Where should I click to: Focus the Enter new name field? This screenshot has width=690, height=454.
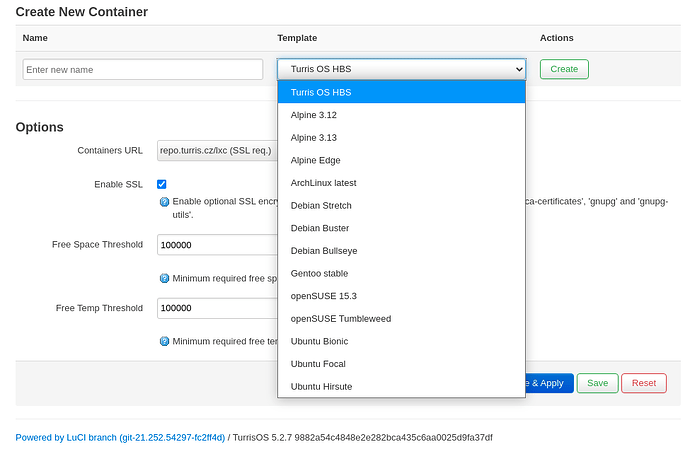tap(143, 70)
